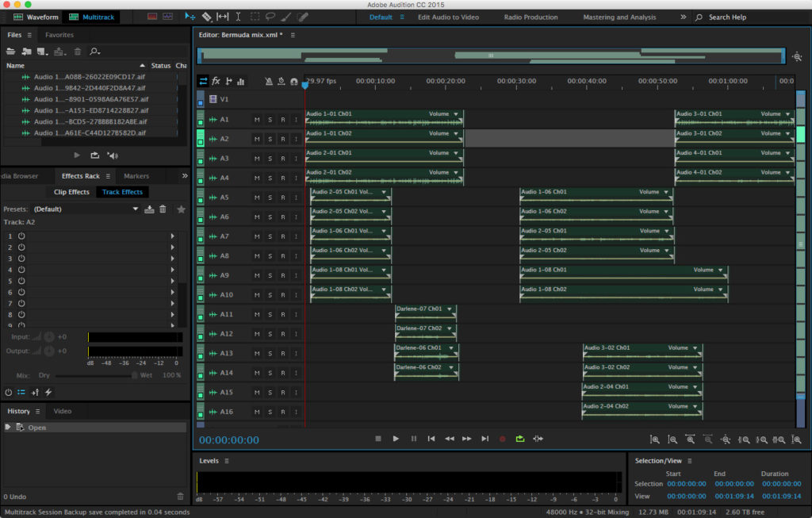The image size is (812, 518).
Task: Delete selected file with Files trash icon
Action: 78,52
